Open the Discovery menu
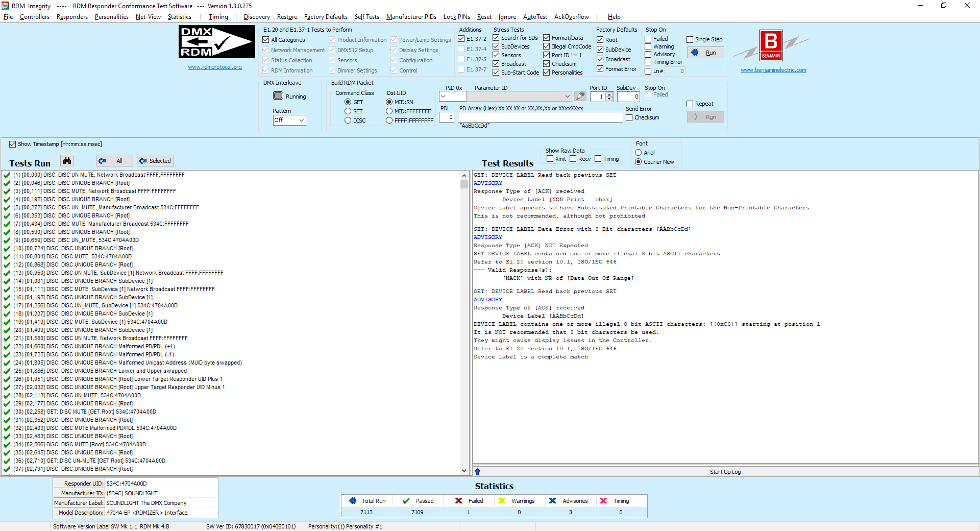Screen dimensions: 980x531 click(x=257, y=17)
